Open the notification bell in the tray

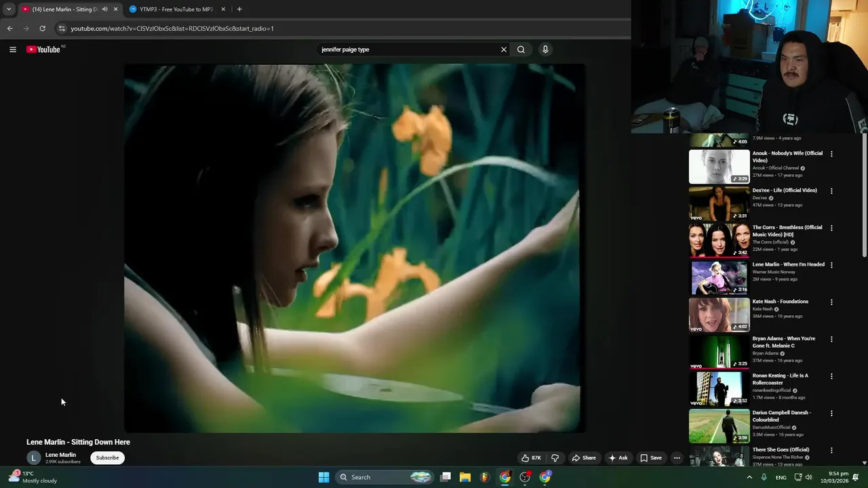pos(856,477)
